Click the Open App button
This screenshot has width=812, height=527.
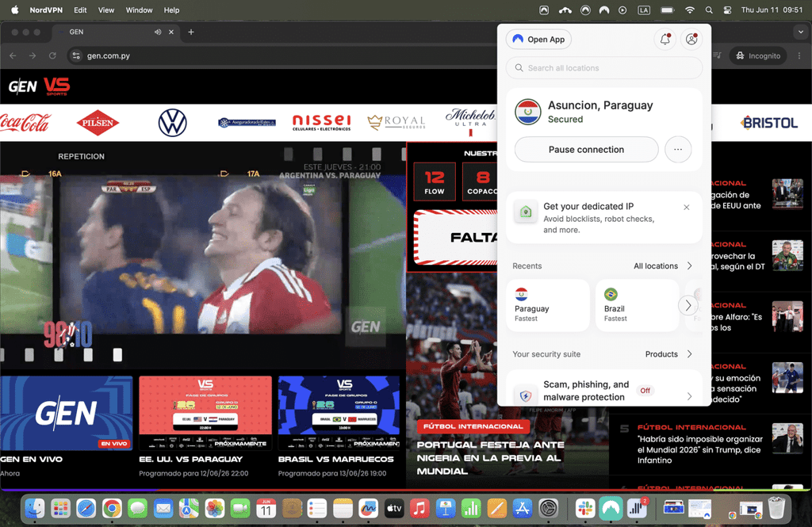[538, 40]
